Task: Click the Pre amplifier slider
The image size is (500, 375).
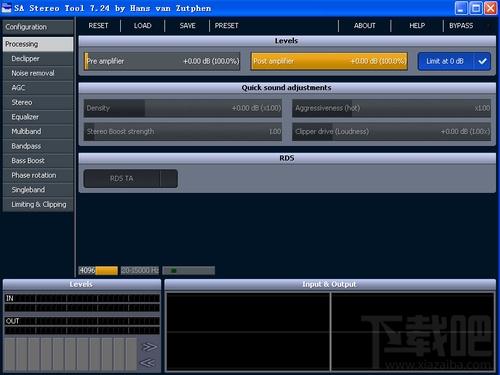Action: pyautogui.click(x=162, y=61)
